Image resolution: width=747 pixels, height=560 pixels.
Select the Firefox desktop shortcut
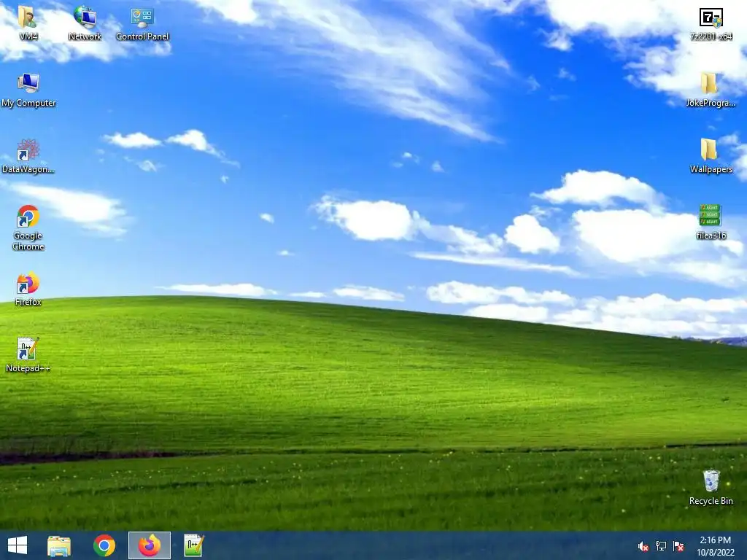pyautogui.click(x=28, y=283)
